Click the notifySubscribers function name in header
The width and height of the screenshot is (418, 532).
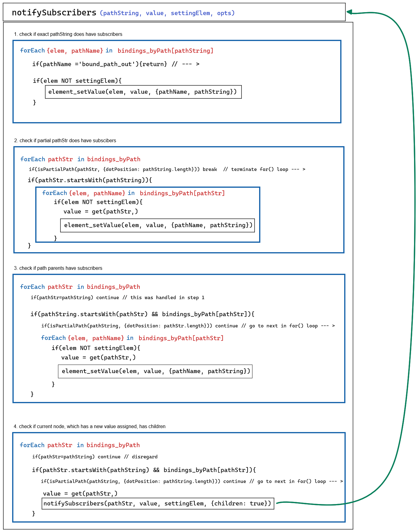pos(54,12)
